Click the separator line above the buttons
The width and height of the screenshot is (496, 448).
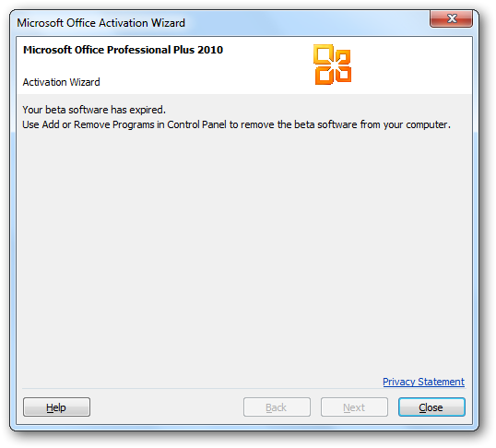(243, 388)
